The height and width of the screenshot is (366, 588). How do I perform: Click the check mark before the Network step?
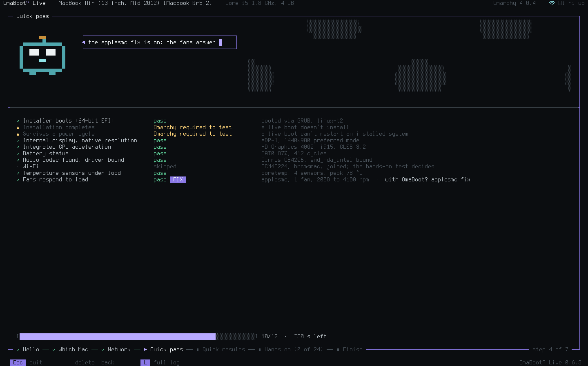click(x=103, y=349)
